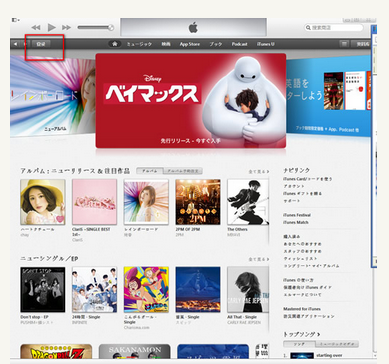The width and height of the screenshot is (389, 364).
Task: Open the ブック store tab
Action: [216, 44]
